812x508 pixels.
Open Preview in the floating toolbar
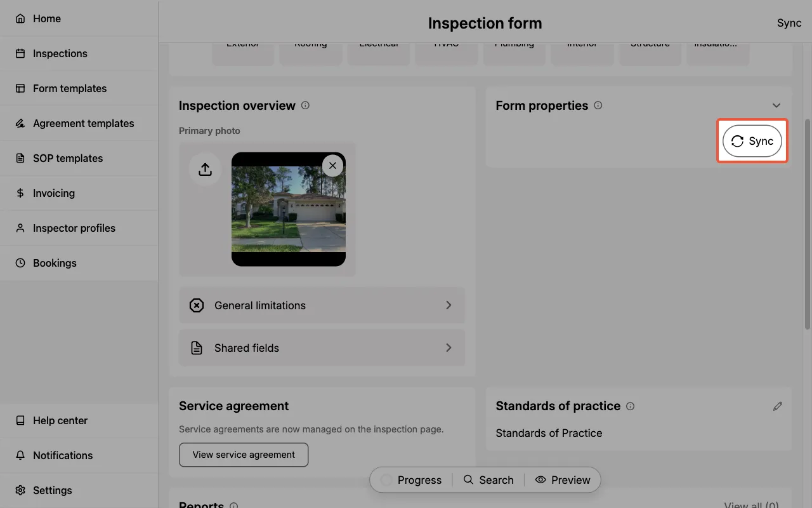[x=563, y=480]
